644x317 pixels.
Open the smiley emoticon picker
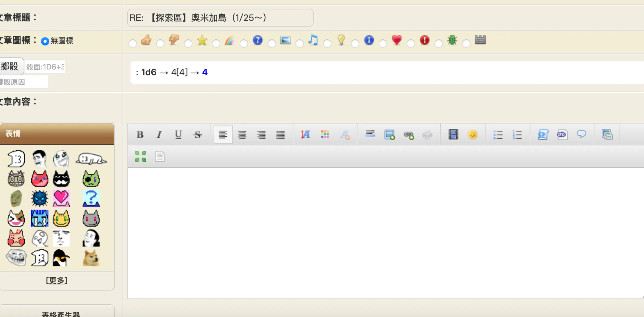tap(472, 134)
